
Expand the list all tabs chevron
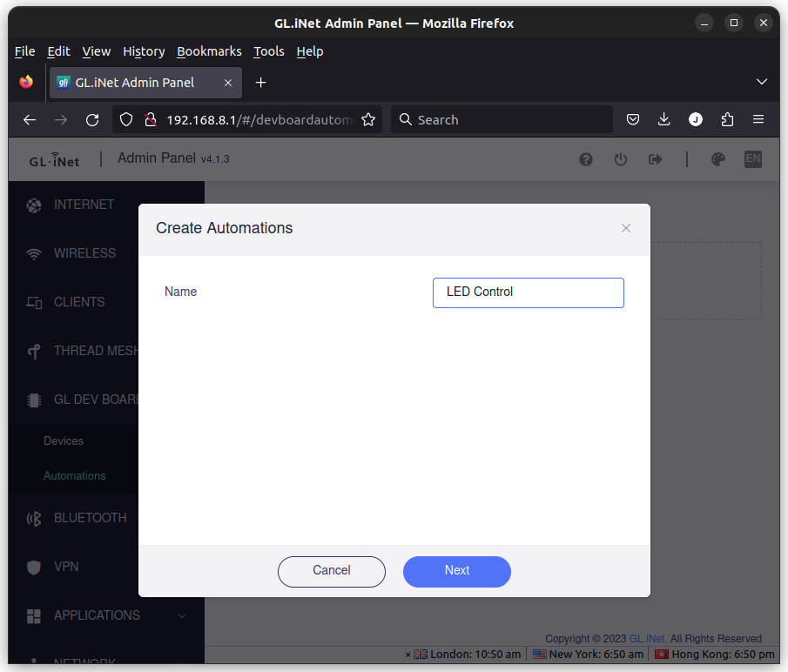coord(761,82)
